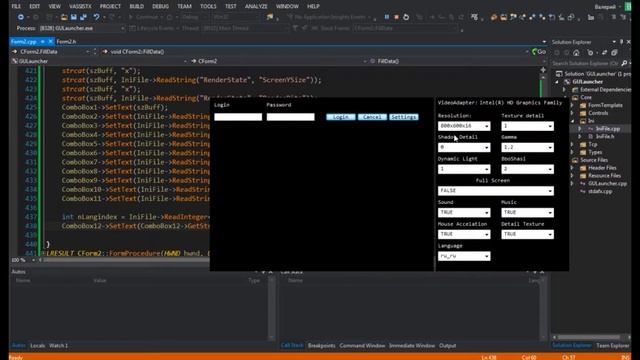Open the Dynamic Light dropdown
This screenshot has width=640, height=360.
pyautogui.click(x=464, y=169)
